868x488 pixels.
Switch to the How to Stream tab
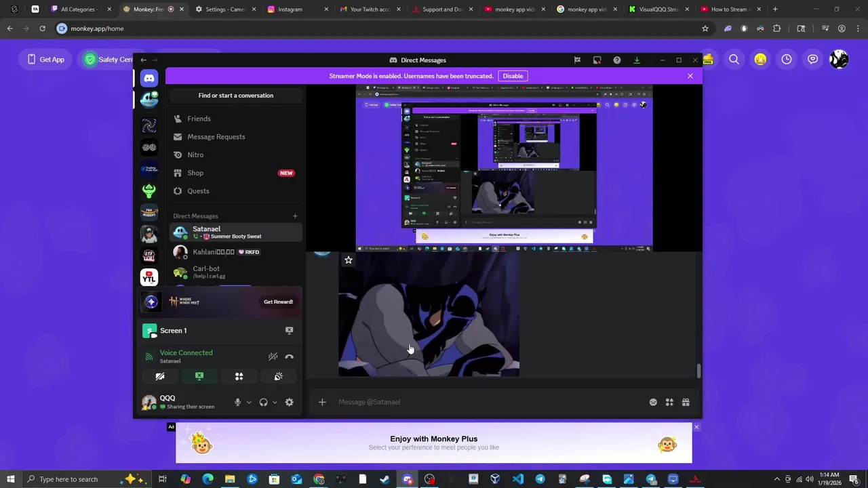730,9
